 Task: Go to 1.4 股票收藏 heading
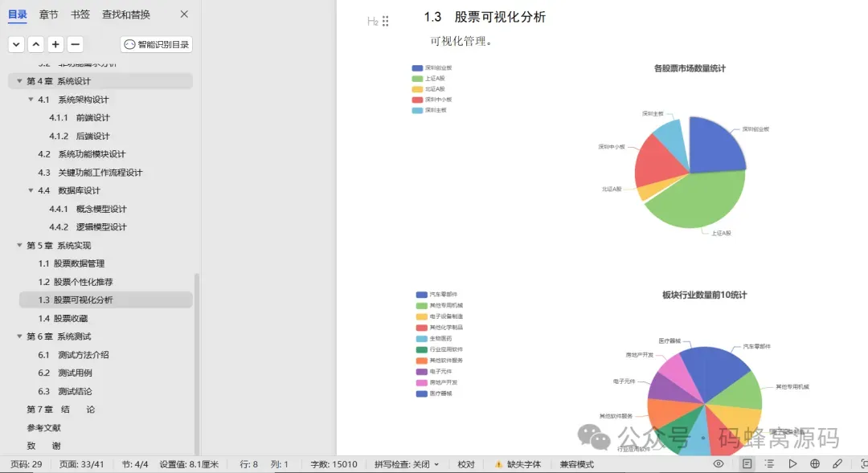pyautogui.click(x=63, y=319)
